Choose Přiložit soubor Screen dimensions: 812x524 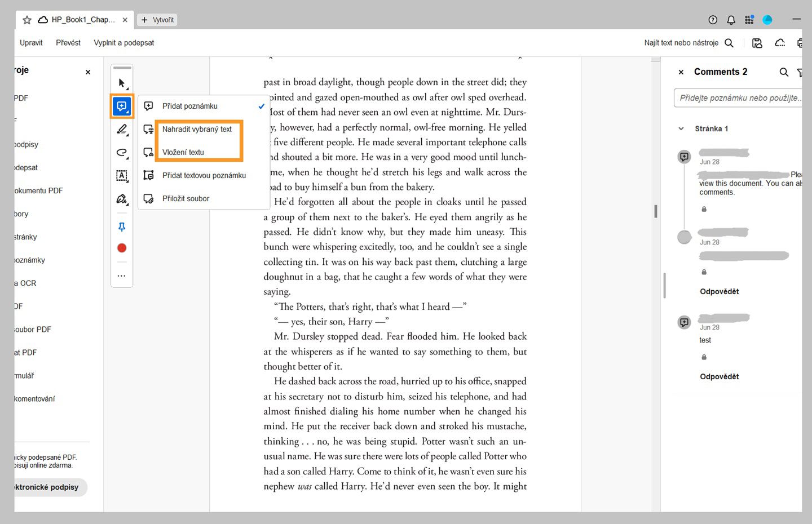tap(204, 198)
